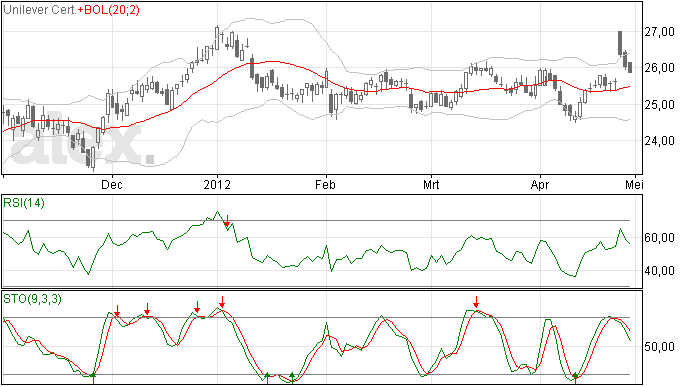Click the 26,00 price axis label
690x387 pixels.
point(659,68)
